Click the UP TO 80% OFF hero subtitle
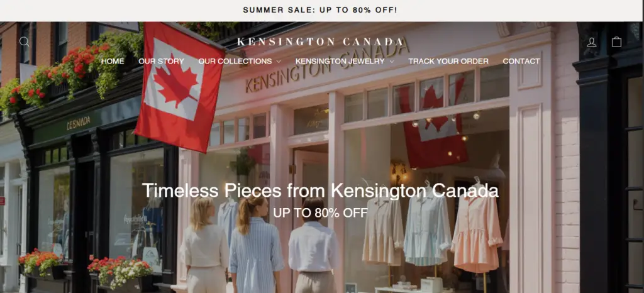This screenshot has width=644, height=293. coord(320,213)
